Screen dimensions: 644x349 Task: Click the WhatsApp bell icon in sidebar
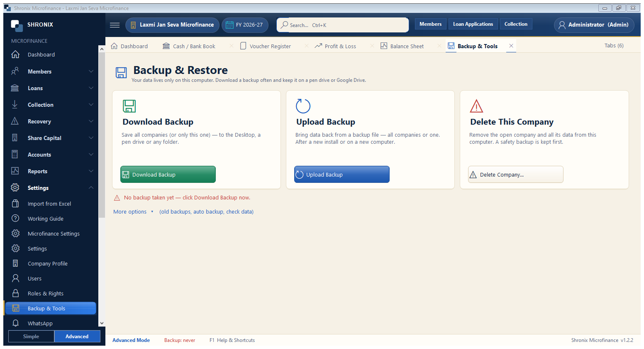click(x=15, y=323)
